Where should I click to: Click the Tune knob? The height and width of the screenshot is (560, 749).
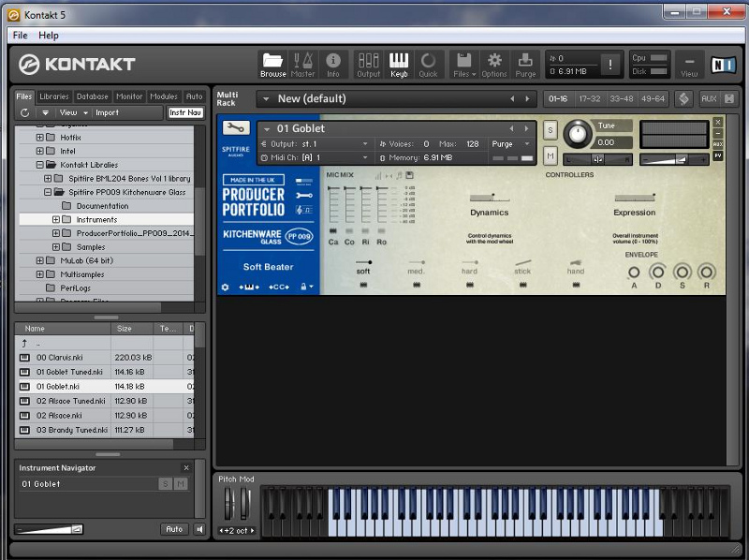577,134
